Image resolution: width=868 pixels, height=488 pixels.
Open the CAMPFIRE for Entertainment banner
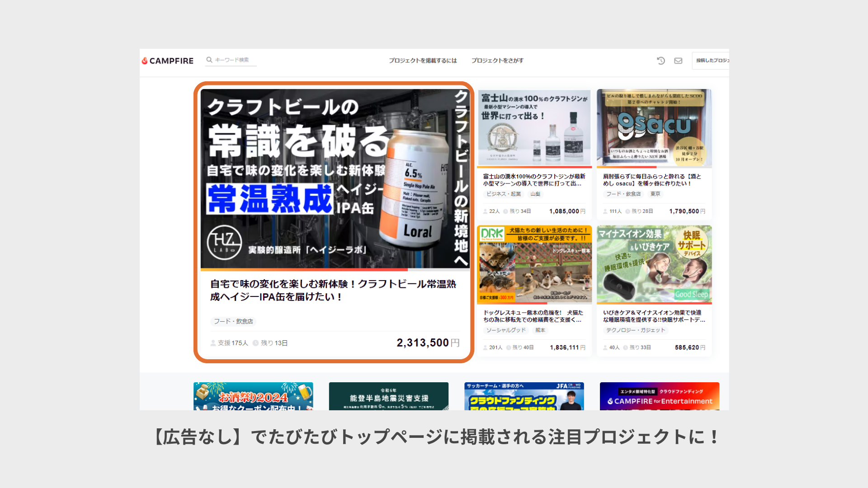(x=659, y=396)
